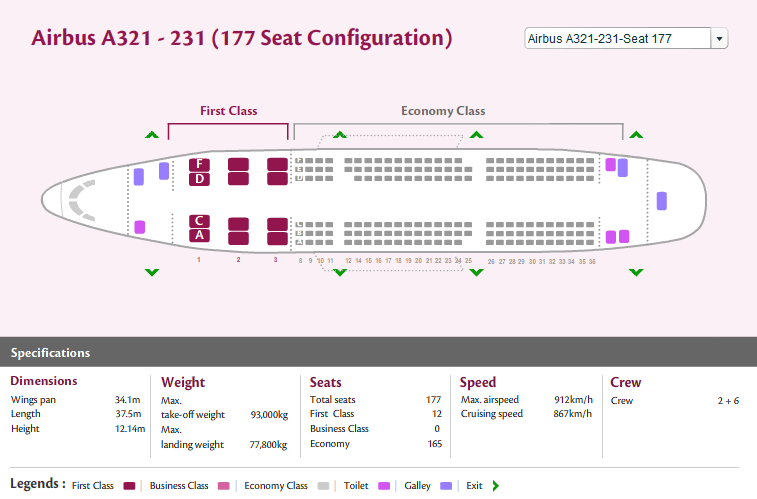This screenshot has width=757, height=499.
Task: Click the front lower toilet near the cockpit
Action: [140, 228]
